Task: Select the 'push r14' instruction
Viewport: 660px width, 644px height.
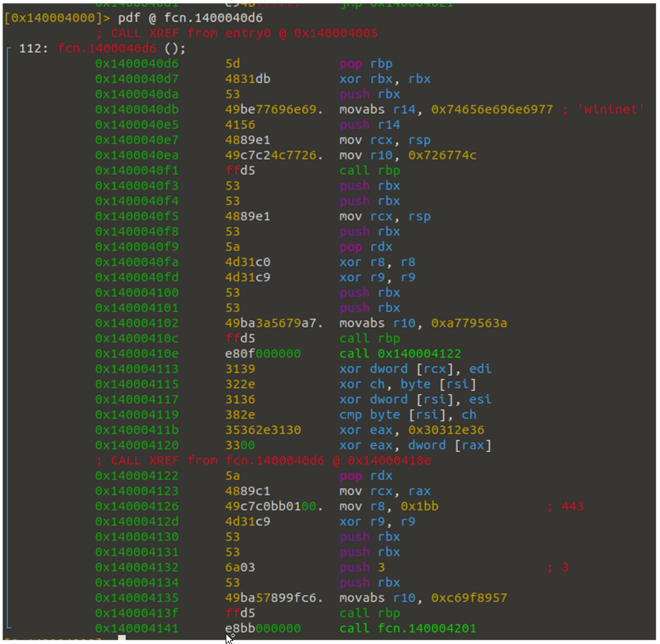Action: (370, 125)
